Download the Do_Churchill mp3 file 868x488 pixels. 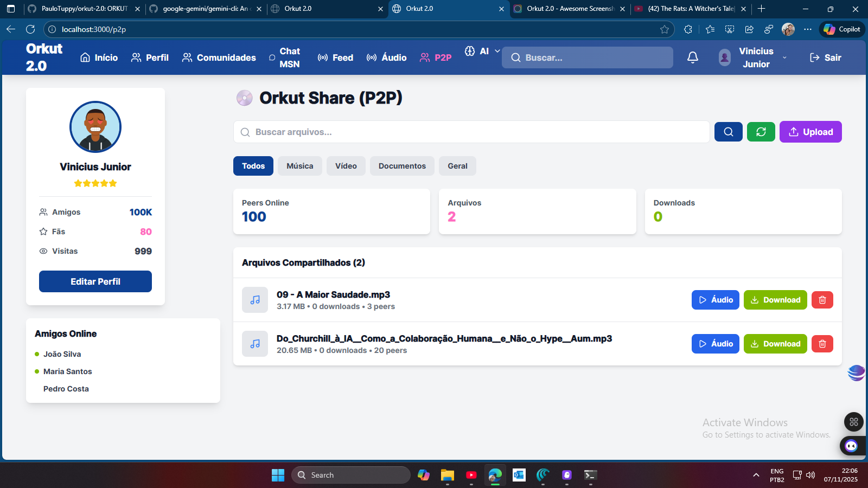[x=775, y=344]
